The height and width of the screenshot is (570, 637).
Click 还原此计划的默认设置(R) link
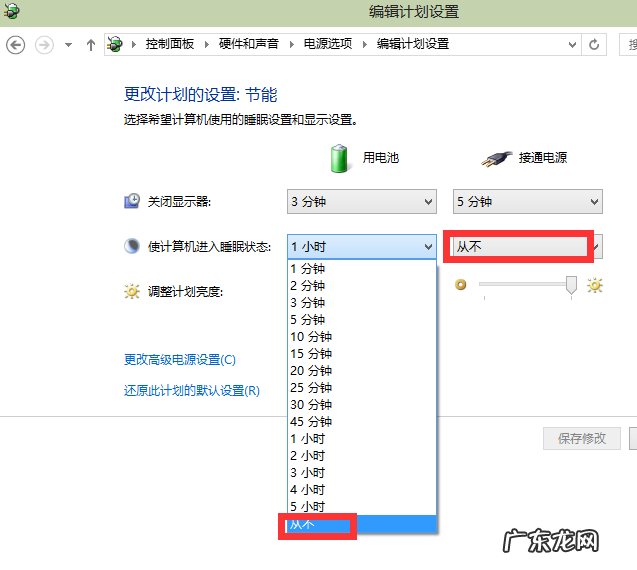192,390
